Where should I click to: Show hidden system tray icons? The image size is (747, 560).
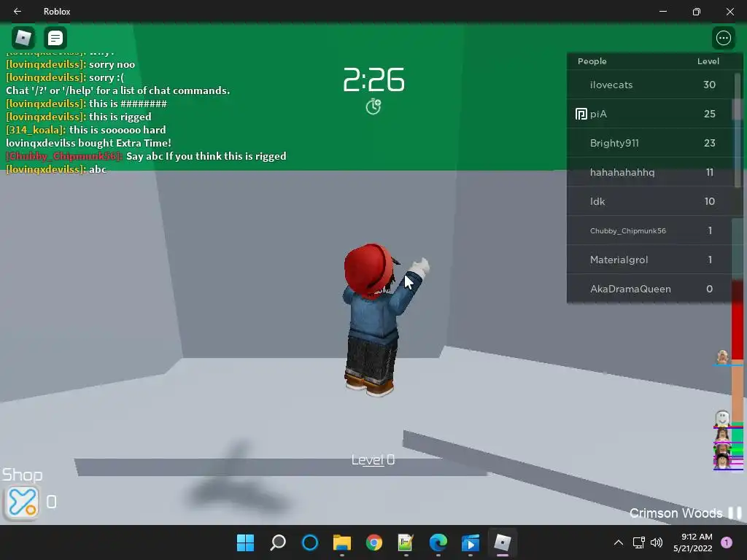point(619,542)
